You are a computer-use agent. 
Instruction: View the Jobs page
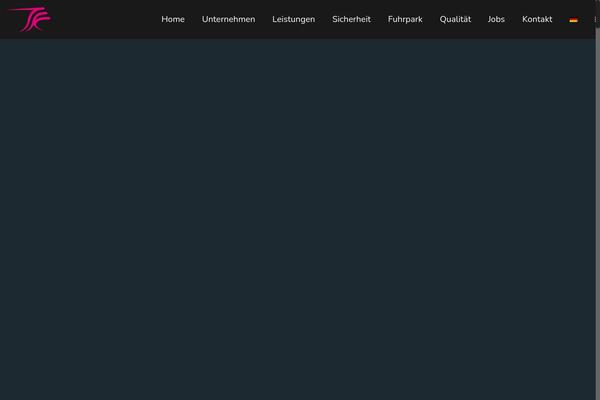496,19
